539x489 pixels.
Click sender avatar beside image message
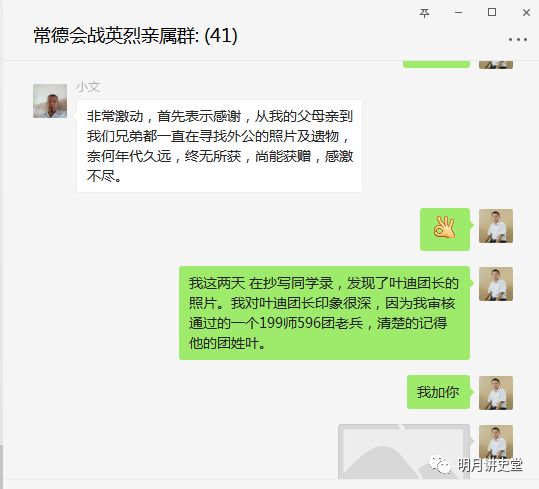click(496, 442)
